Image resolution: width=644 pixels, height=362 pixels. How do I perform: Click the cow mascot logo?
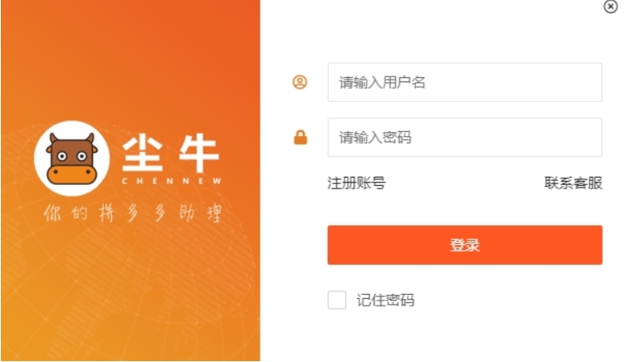[72, 159]
